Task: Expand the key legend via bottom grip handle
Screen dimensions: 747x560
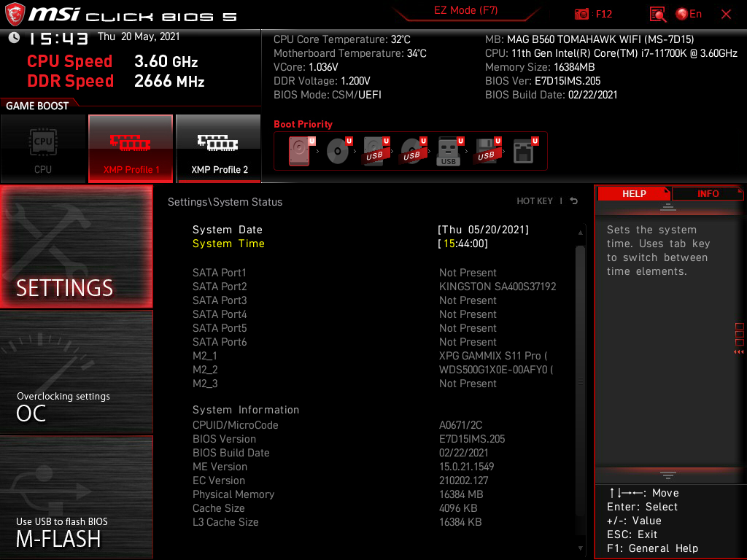Action: (x=668, y=475)
